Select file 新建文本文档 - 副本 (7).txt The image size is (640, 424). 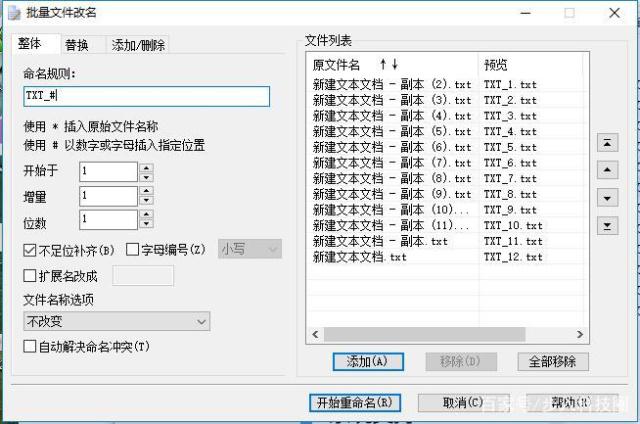392,163
